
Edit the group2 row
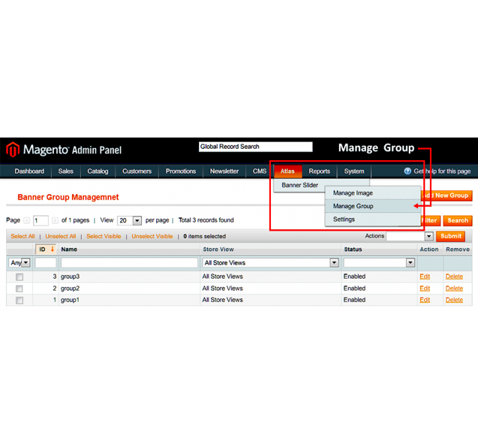pyautogui.click(x=425, y=289)
